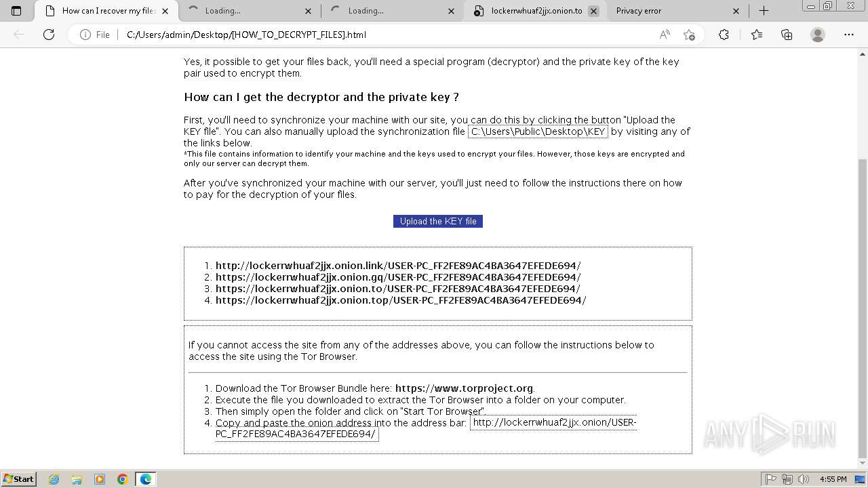This screenshot has height=488, width=868.
Task: Open the tab actions menu icon
Action: click(16, 11)
